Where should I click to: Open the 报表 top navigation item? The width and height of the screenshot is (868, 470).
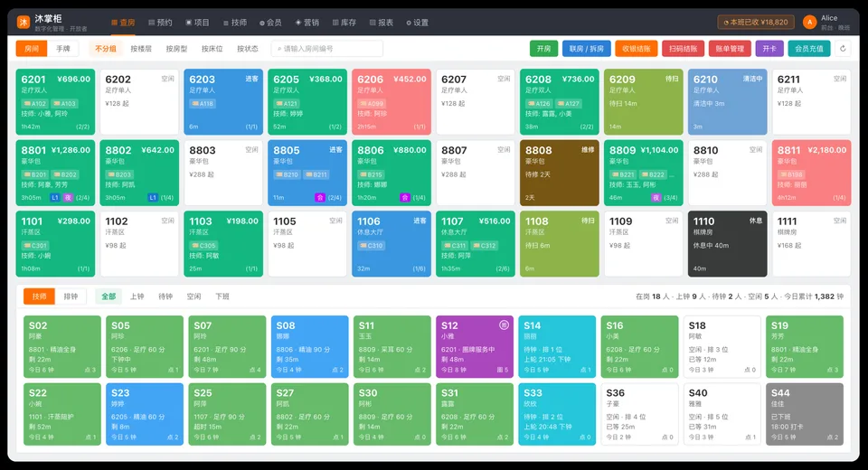[x=382, y=23]
